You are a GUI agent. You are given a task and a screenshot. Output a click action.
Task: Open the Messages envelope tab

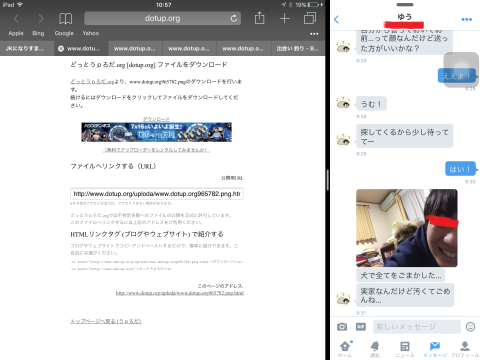[435, 349]
